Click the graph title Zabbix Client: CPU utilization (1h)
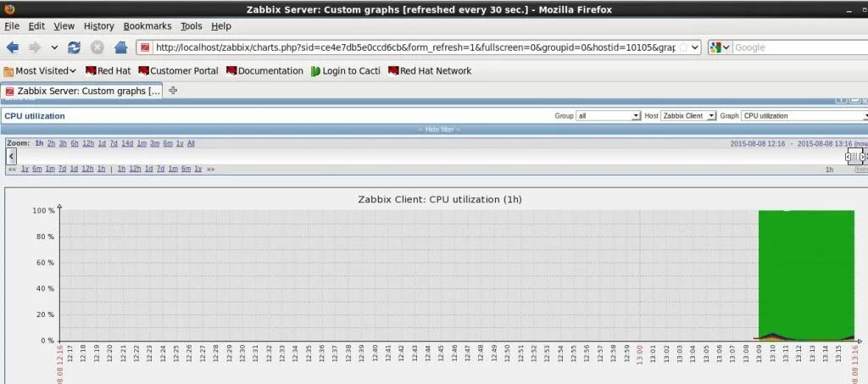The width and height of the screenshot is (868, 384). 440,199
